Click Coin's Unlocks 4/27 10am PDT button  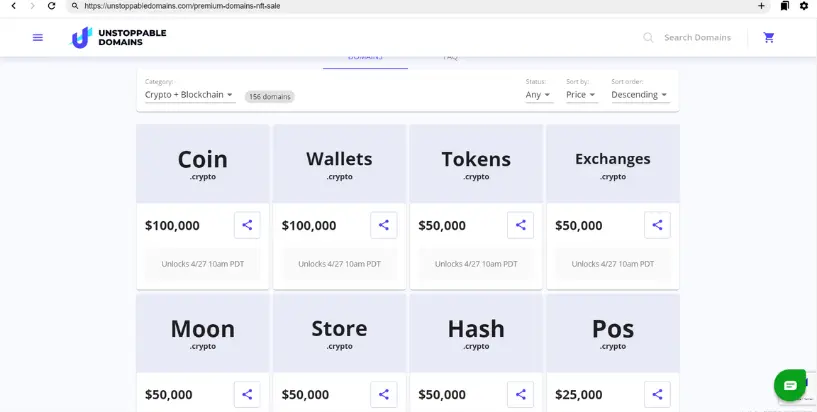pos(203,264)
